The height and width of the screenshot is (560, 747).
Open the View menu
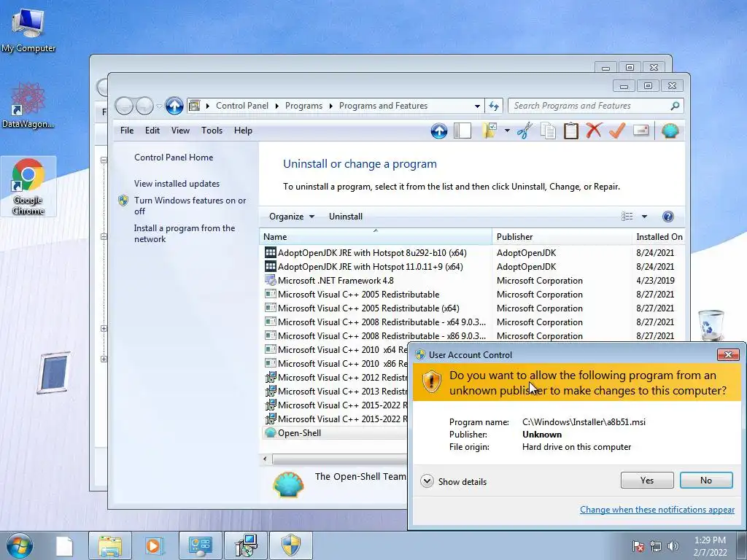click(181, 131)
